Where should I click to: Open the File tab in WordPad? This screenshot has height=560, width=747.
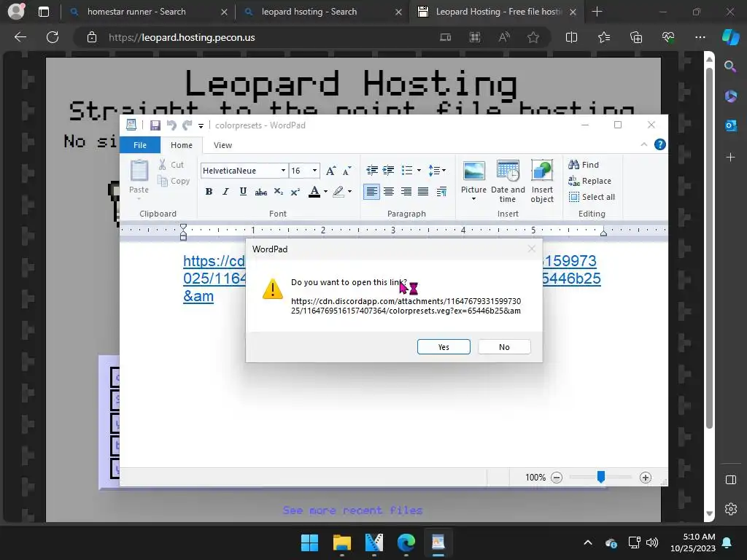[x=139, y=145]
